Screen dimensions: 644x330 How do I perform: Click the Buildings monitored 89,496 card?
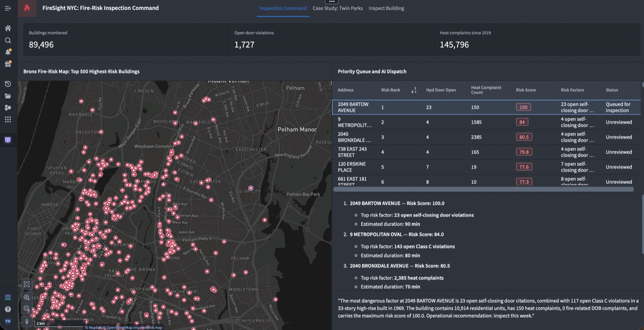[126, 39]
